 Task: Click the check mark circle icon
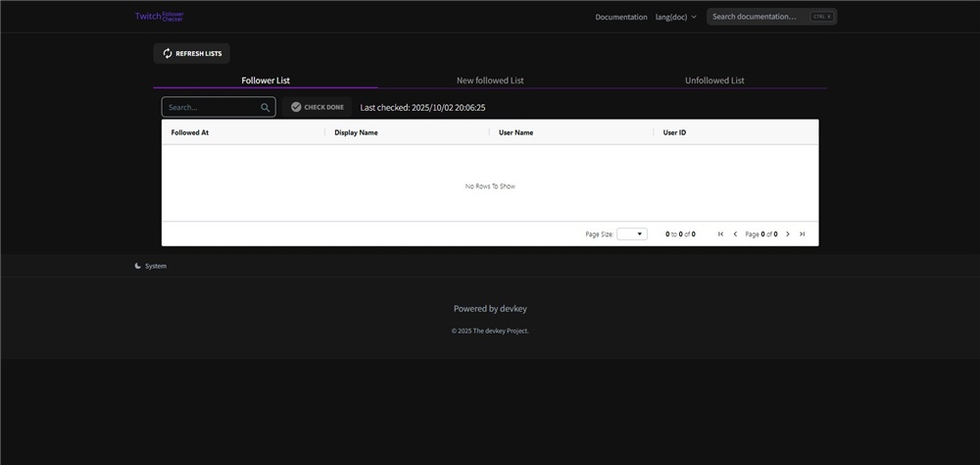(296, 107)
